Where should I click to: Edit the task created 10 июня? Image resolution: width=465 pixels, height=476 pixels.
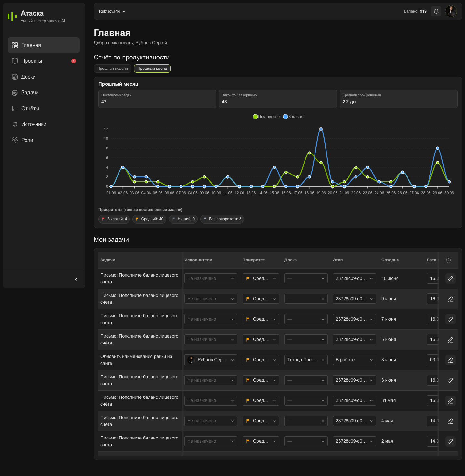pos(450,279)
